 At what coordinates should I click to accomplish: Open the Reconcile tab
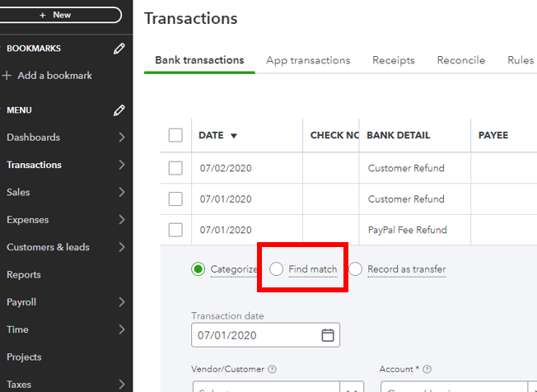(x=460, y=60)
